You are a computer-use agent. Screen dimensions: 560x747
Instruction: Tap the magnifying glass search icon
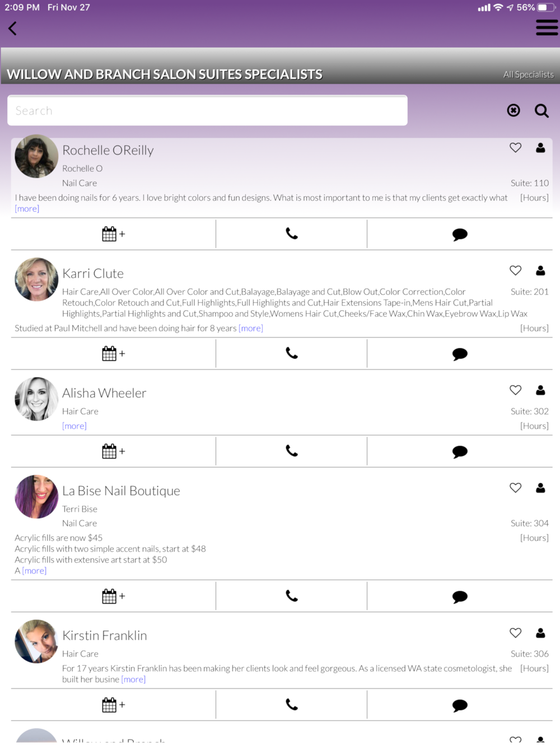(x=542, y=110)
